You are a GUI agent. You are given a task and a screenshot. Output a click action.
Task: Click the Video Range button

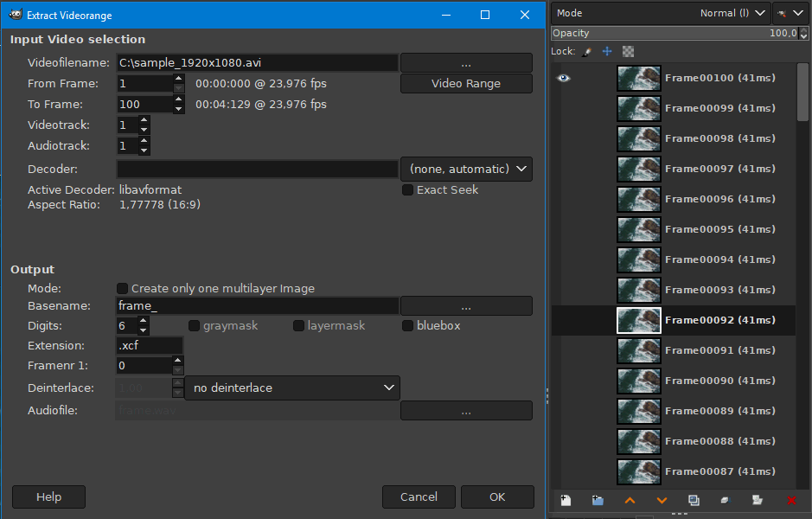(x=467, y=84)
